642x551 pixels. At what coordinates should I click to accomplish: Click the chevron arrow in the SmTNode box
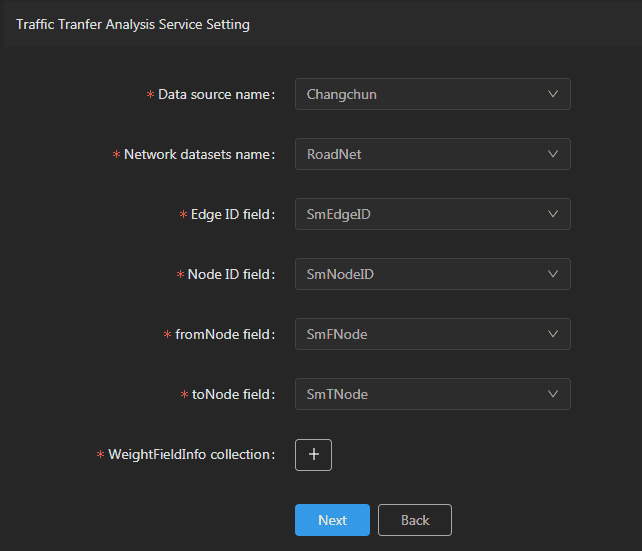(x=553, y=394)
